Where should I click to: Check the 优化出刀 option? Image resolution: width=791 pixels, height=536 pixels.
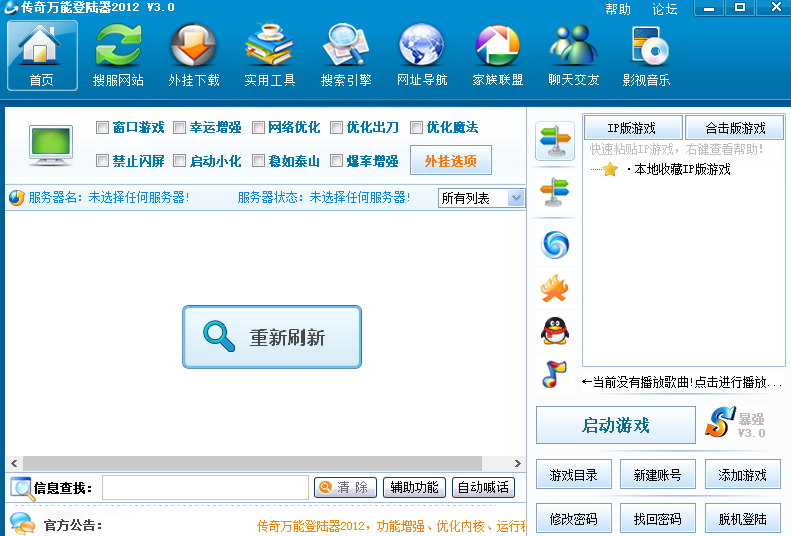(x=336, y=128)
